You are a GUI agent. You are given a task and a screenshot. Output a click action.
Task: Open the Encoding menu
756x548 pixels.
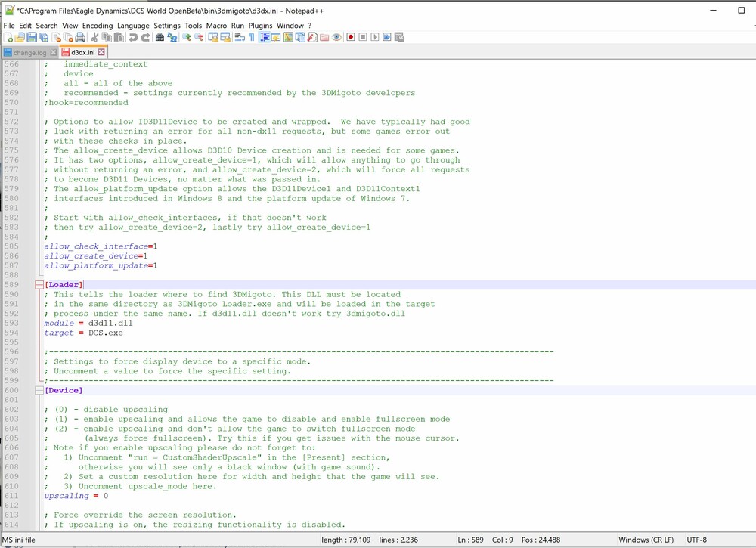(x=98, y=26)
